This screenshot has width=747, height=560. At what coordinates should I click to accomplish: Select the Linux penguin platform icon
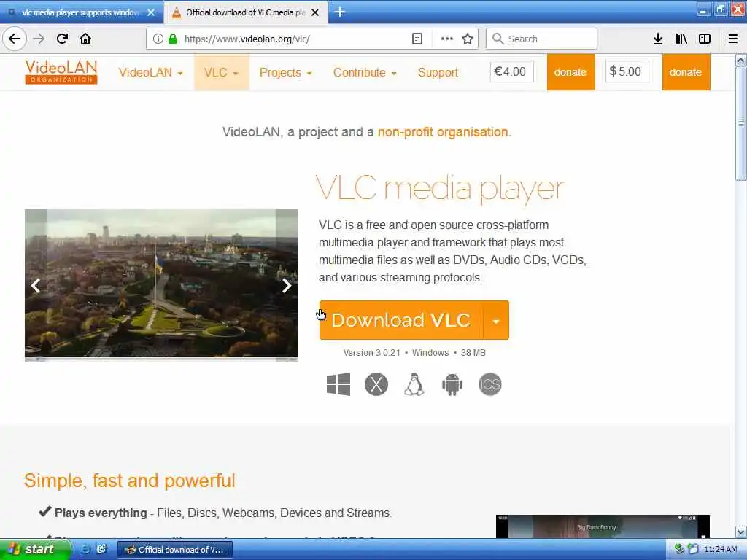[x=414, y=384]
